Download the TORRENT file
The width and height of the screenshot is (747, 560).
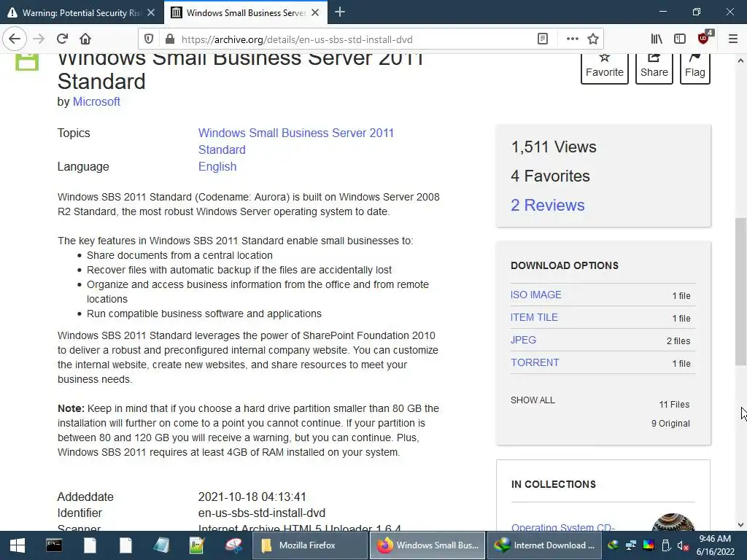535,363
